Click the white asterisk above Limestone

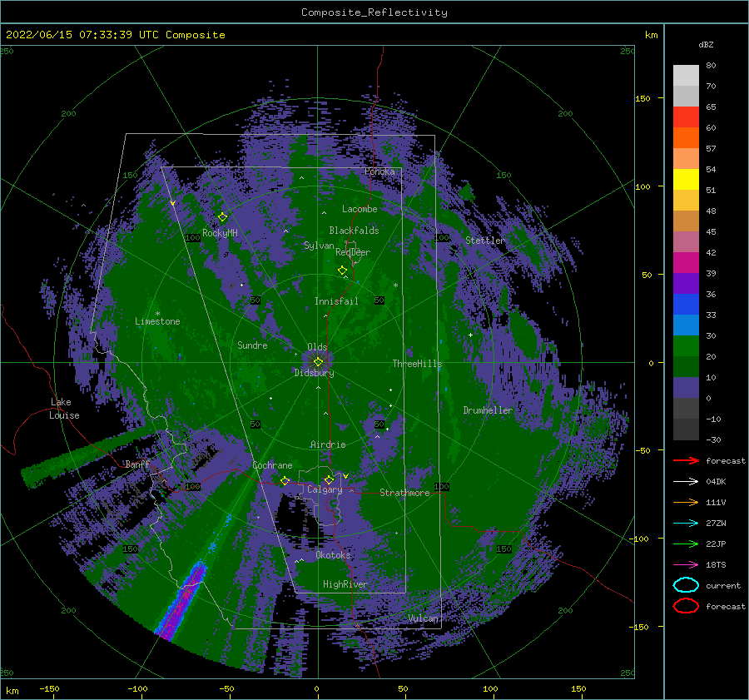pyautogui.click(x=157, y=314)
